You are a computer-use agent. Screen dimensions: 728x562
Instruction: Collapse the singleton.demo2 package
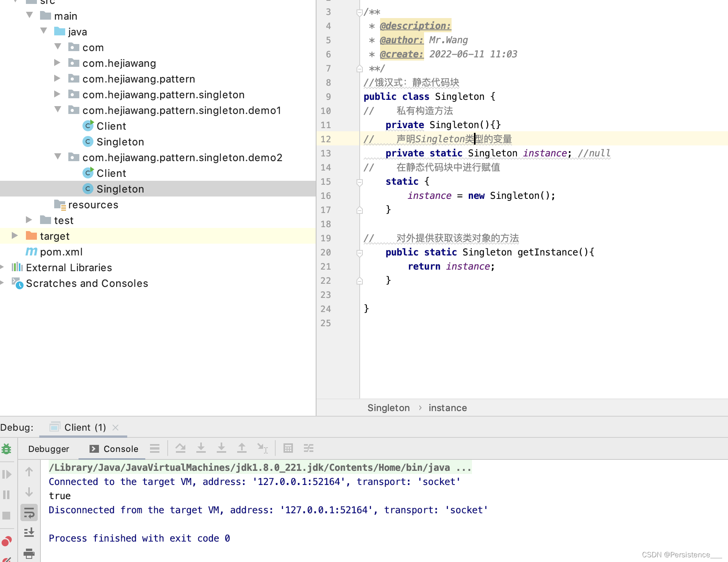58,156
